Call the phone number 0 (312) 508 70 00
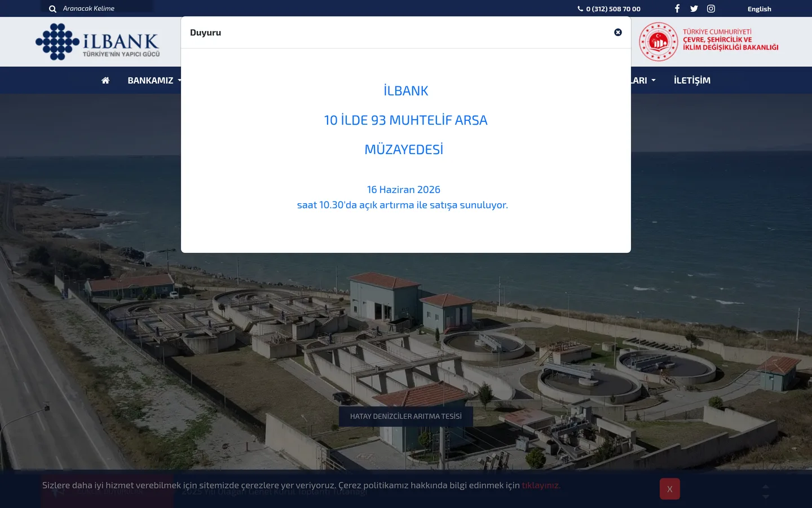 (x=609, y=8)
